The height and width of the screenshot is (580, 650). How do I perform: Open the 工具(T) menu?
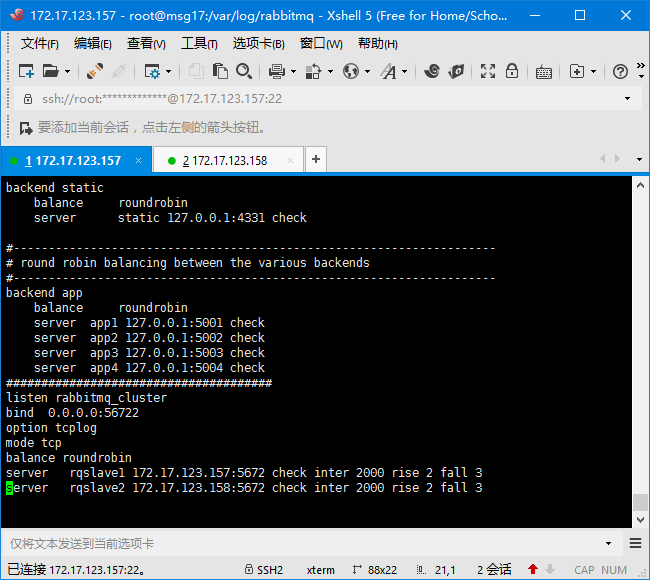click(199, 44)
